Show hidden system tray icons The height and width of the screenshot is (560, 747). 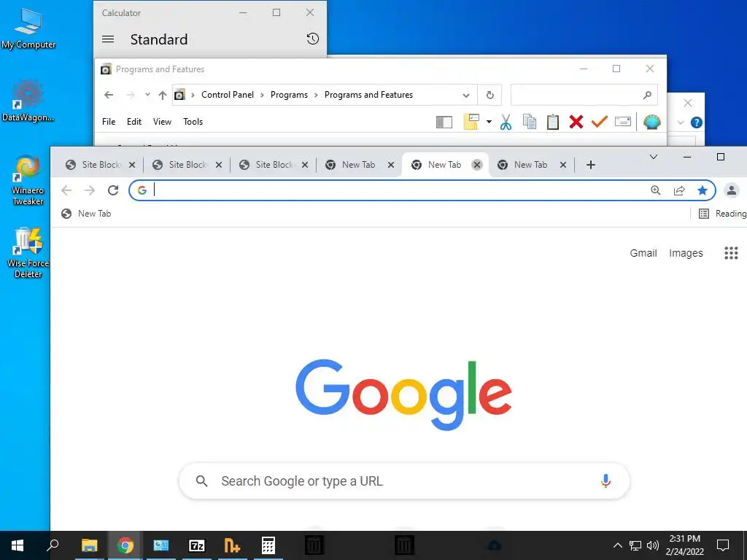[617, 545]
